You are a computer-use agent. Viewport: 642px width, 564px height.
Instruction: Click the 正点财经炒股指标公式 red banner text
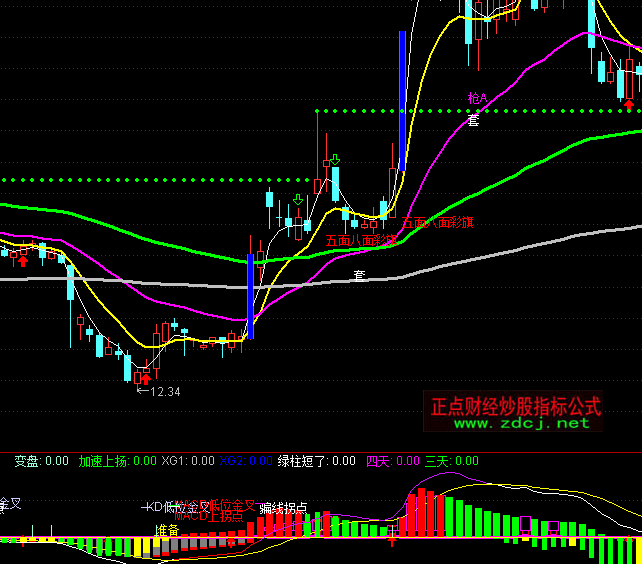coord(515,407)
